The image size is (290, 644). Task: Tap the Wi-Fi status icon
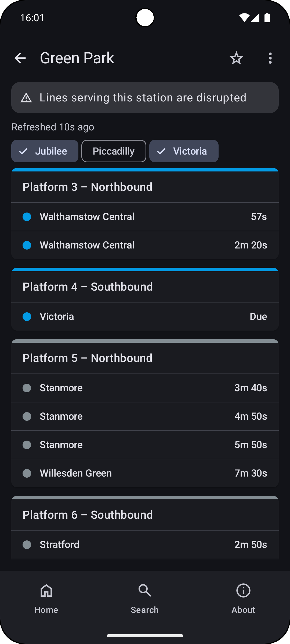coord(244,18)
